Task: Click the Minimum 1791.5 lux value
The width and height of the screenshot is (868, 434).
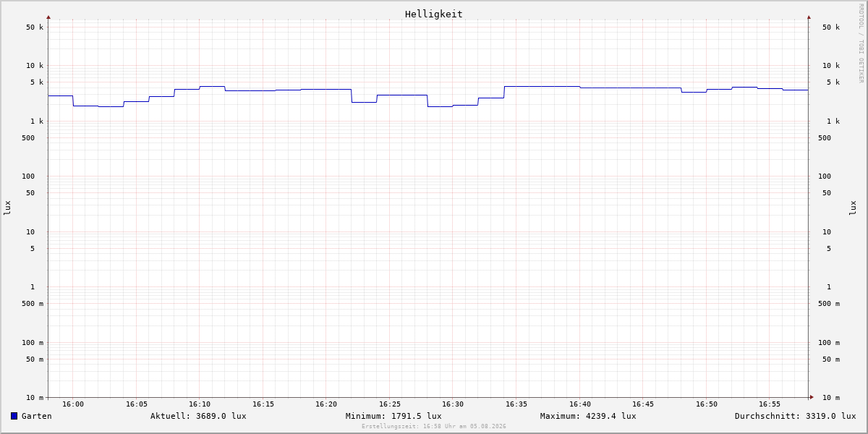Action: point(393,416)
